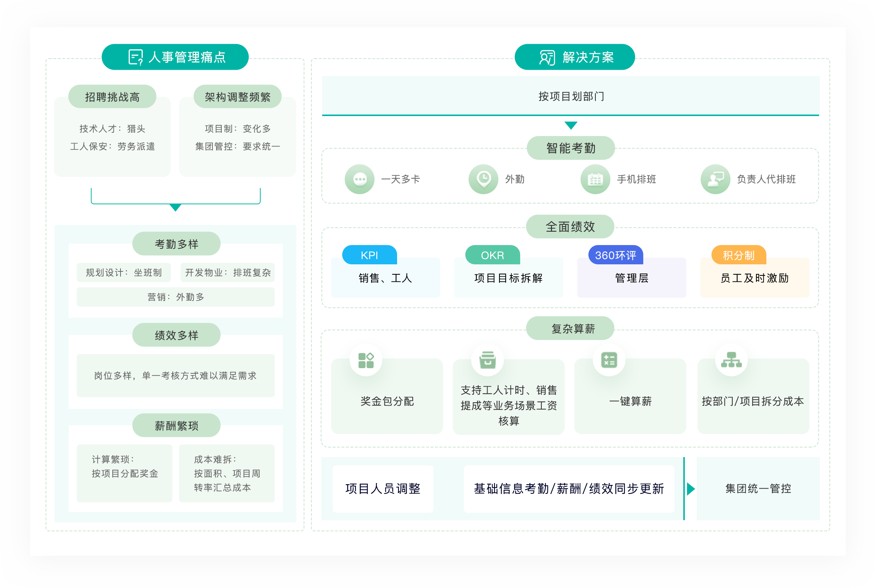The height and width of the screenshot is (588, 875).
Task: Click the KPI tag
Action: [x=369, y=255]
